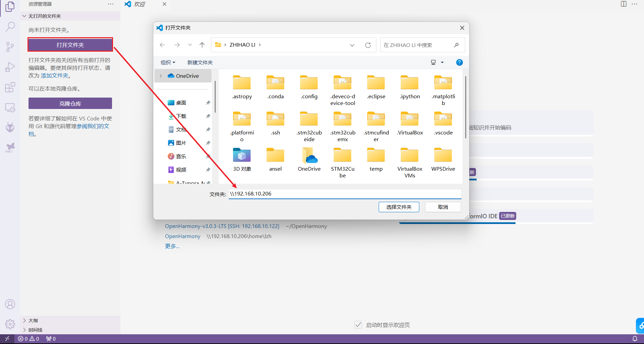Click the Select Folder button
The width and height of the screenshot is (644, 344).
[399, 207]
